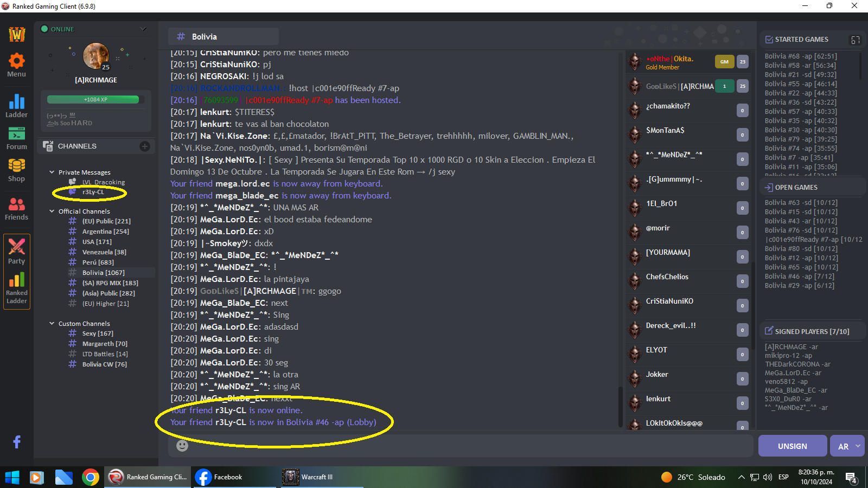Collapse the Private Messages group
The height and width of the screenshot is (488, 868).
[x=52, y=172]
